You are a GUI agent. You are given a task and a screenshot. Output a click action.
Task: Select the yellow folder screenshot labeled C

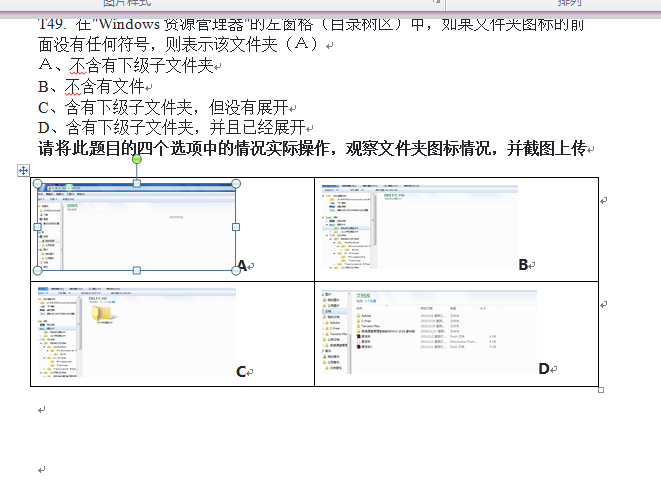tap(137, 332)
